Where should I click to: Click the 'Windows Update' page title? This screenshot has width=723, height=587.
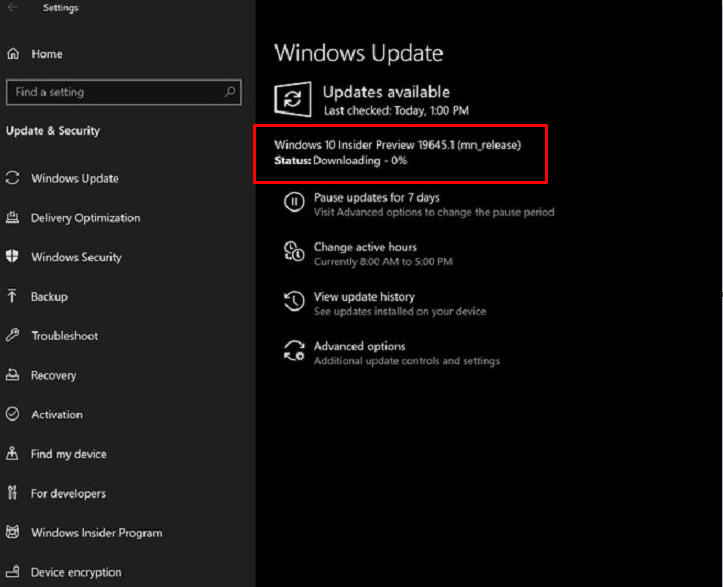(x=359, y=53)
